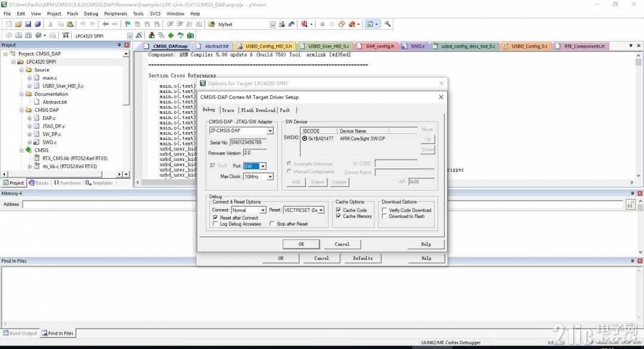Click the Insert breakpoint circle icon

coord(323,24)
